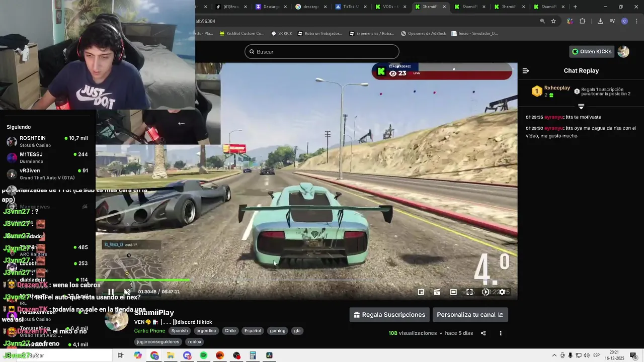This screenshot has height=362, width=644.
Task: Open the three-dot more options menu
Action: coord(501,333)
